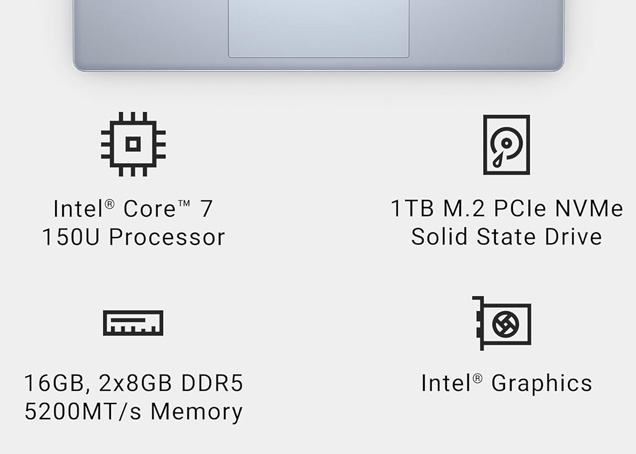Click the processor chip icon
This screenshot has height=454, width=636.
click(133, 144)
